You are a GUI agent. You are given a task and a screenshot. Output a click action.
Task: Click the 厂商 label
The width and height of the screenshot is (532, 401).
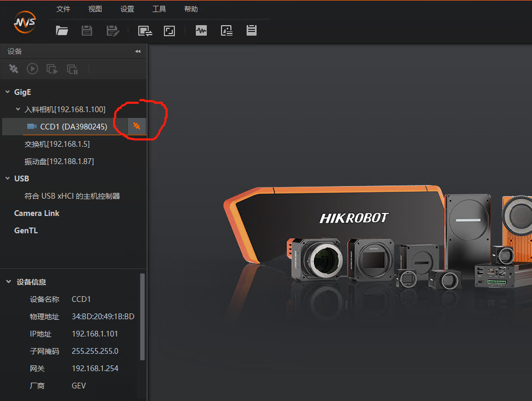37,386
